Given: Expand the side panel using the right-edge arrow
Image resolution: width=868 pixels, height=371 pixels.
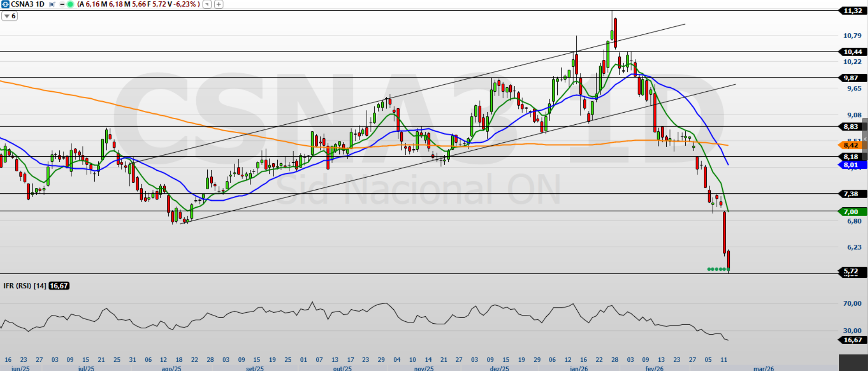Looking at the screenshot, I should (865, 139).
